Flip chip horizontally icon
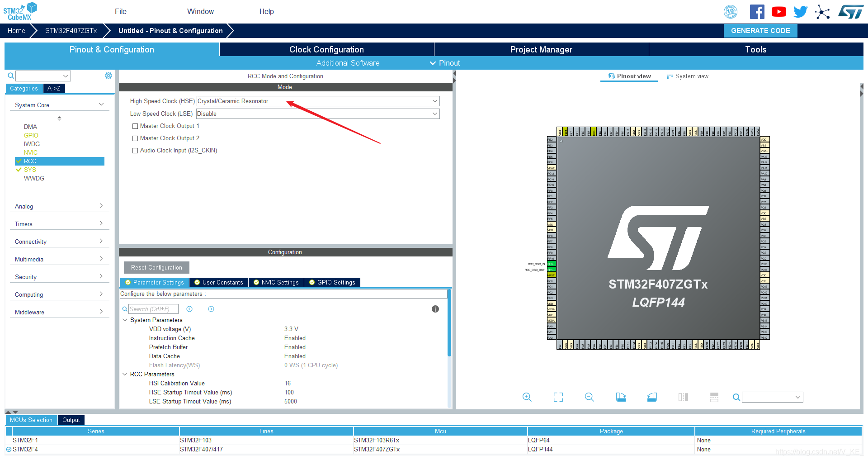This screenshot has width=868, height=460. [x=683, y=397]
